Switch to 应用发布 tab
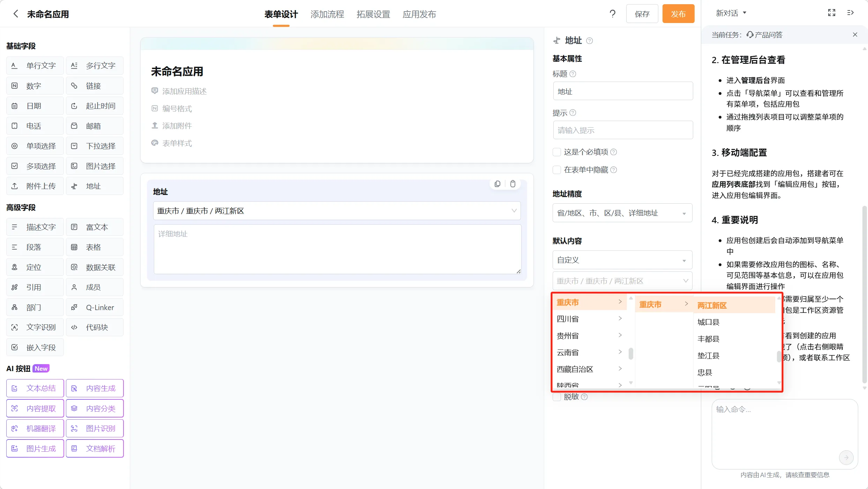The height and width of the screenshot is (489, 868). [419, 14]
